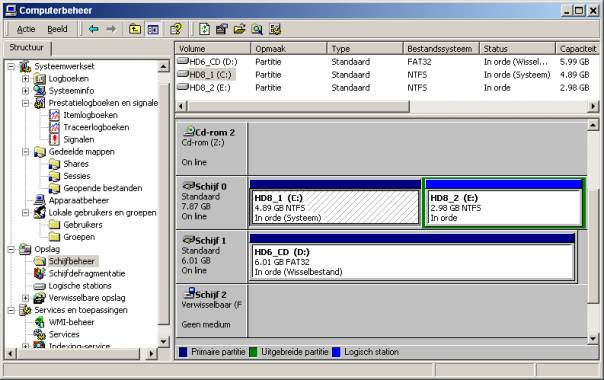Click the grey forward arrow in toolbar
604x380 pixels.
(111, 29)
